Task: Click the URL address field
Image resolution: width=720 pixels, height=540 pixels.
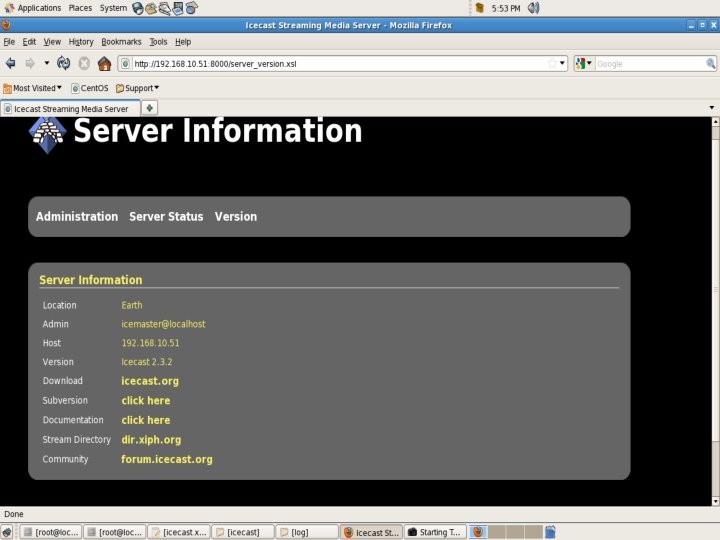Action: 339,64
